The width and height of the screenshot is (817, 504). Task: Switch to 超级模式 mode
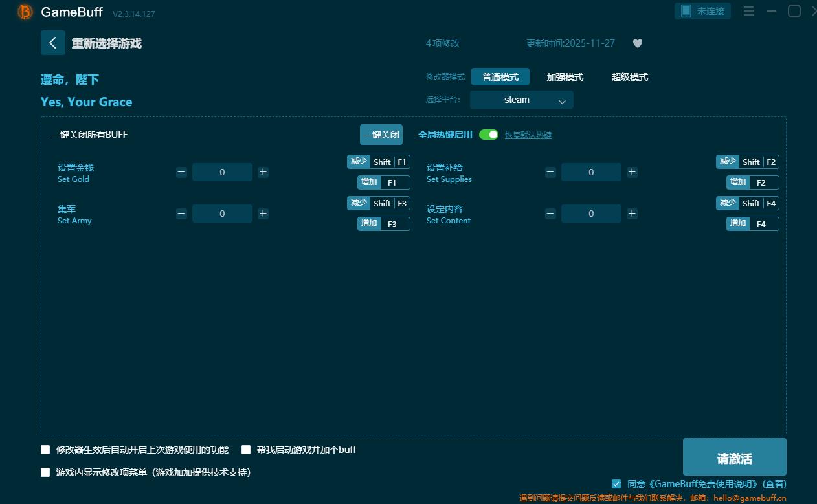pyautogui.click(x=630, y=77)
